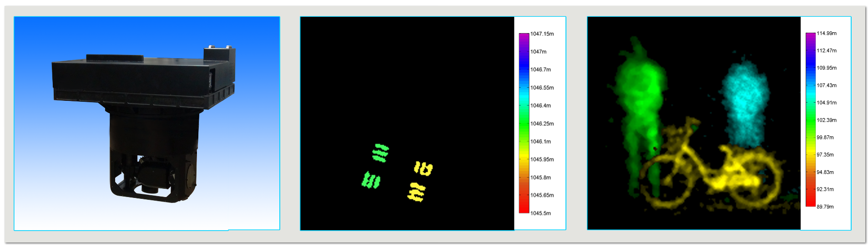
Task: Click the 1046.25m scale label
Action: pos(542,123)
